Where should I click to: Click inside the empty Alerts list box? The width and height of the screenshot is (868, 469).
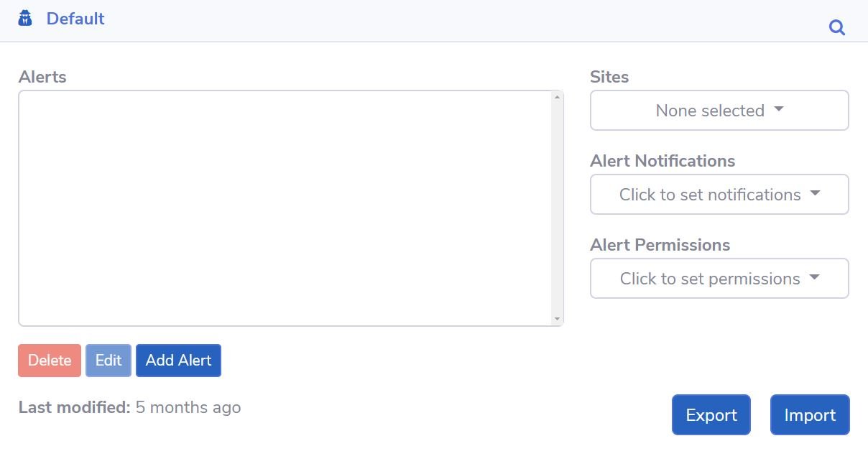click(285, 208)
